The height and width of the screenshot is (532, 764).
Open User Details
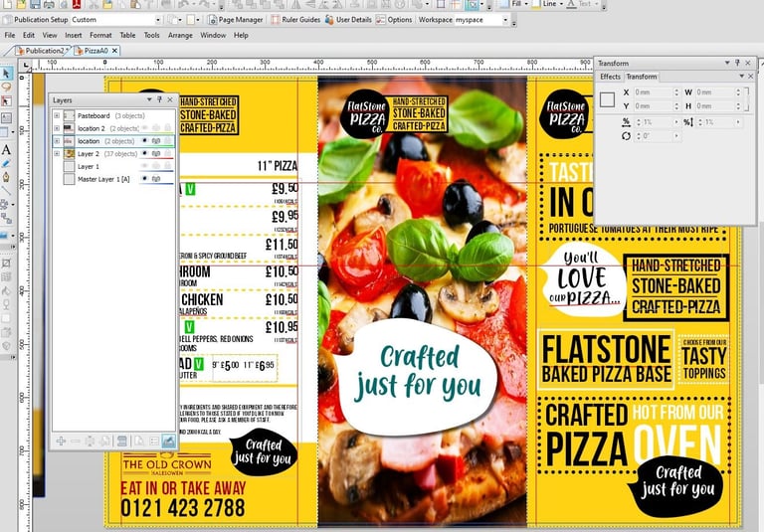348,20
